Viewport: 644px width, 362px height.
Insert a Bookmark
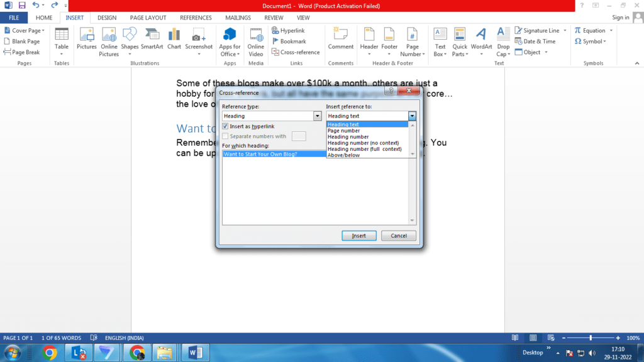coord(291,41)
